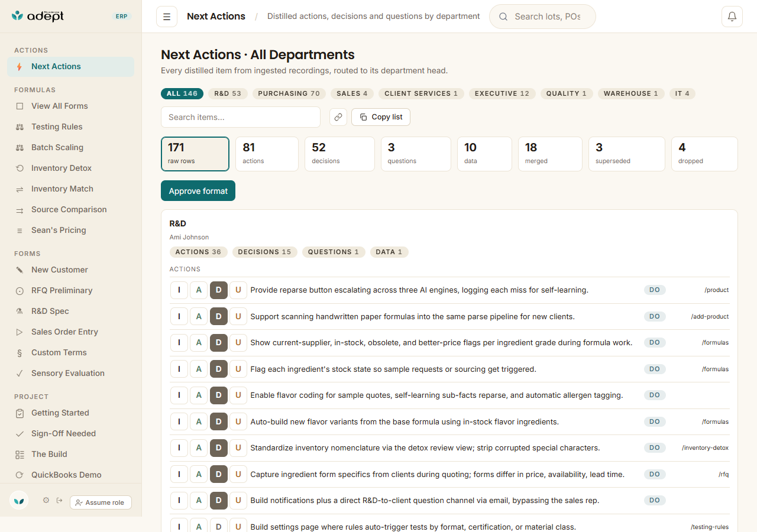Open Sign-Off Needed in sidebar

71,433
